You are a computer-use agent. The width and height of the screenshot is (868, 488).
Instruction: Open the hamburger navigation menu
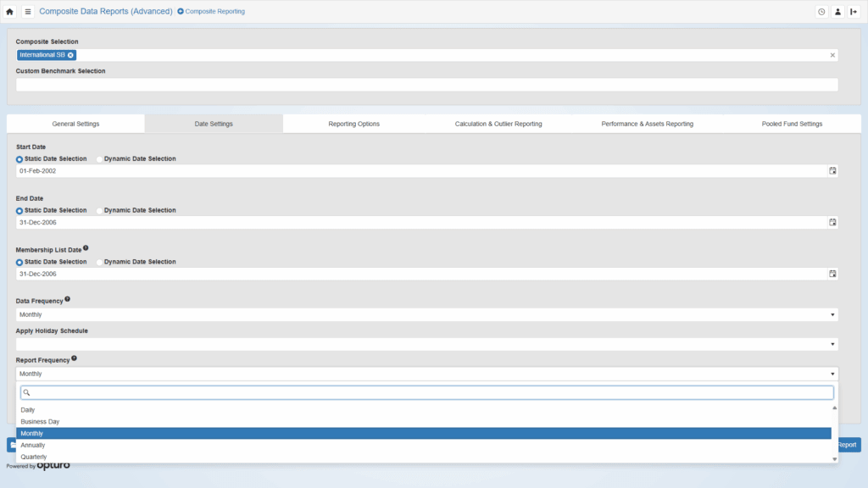click(27, 12)
